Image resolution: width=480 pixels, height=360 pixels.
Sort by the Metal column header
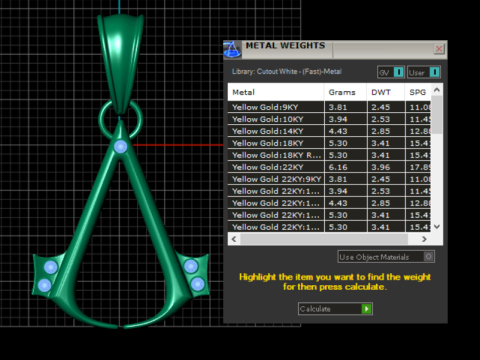(276, 92)
